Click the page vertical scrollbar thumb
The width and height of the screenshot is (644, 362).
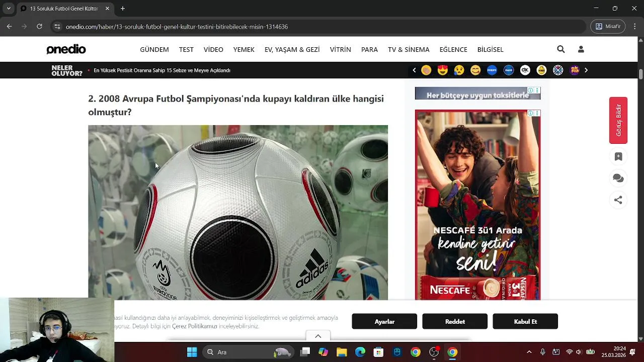pos(640,74)
